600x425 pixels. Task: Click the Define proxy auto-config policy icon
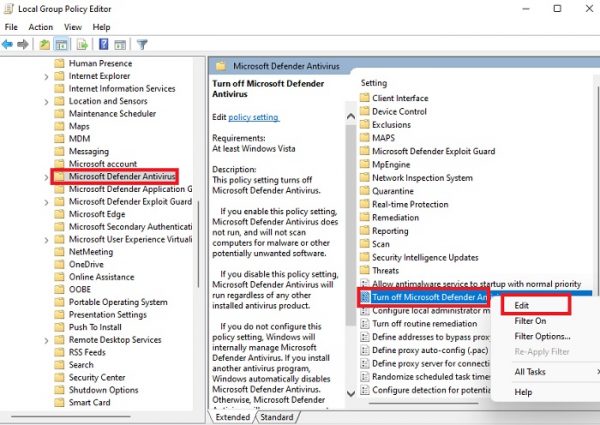click(x=365, y=350)
